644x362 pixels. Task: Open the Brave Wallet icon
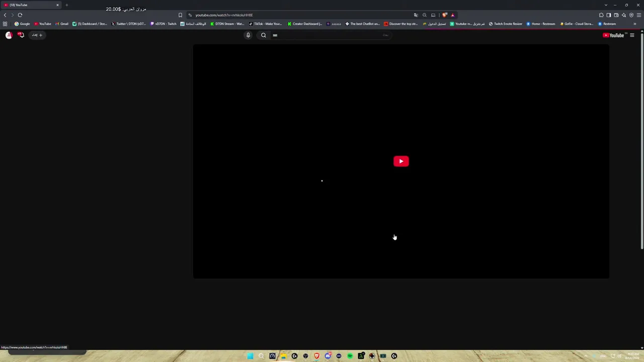[616, 15]
